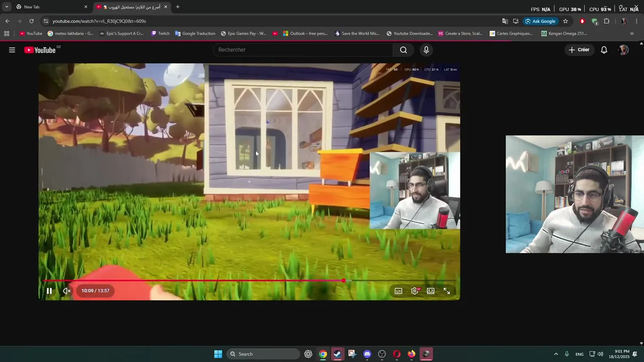Viewport: 644px width, 362px height.
Task: Open Opera from the taskbar
Action: tap(396, 354)
